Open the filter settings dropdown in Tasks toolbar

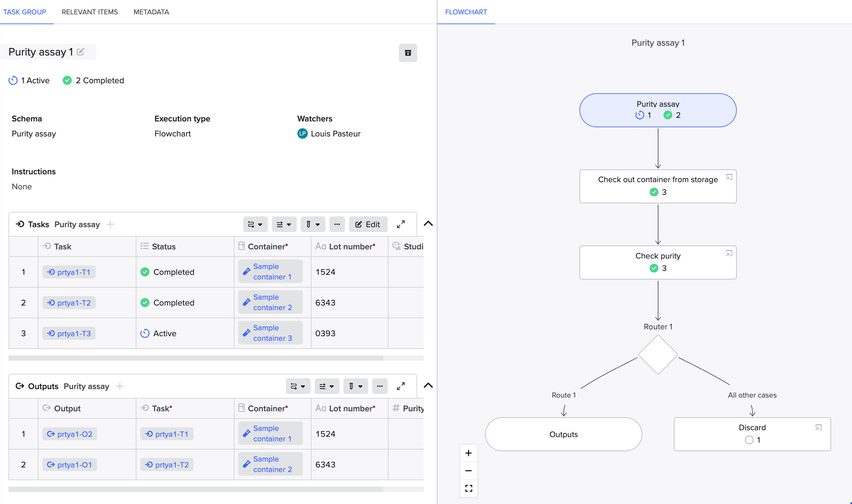pyautogui.click(x=284, y=224)
